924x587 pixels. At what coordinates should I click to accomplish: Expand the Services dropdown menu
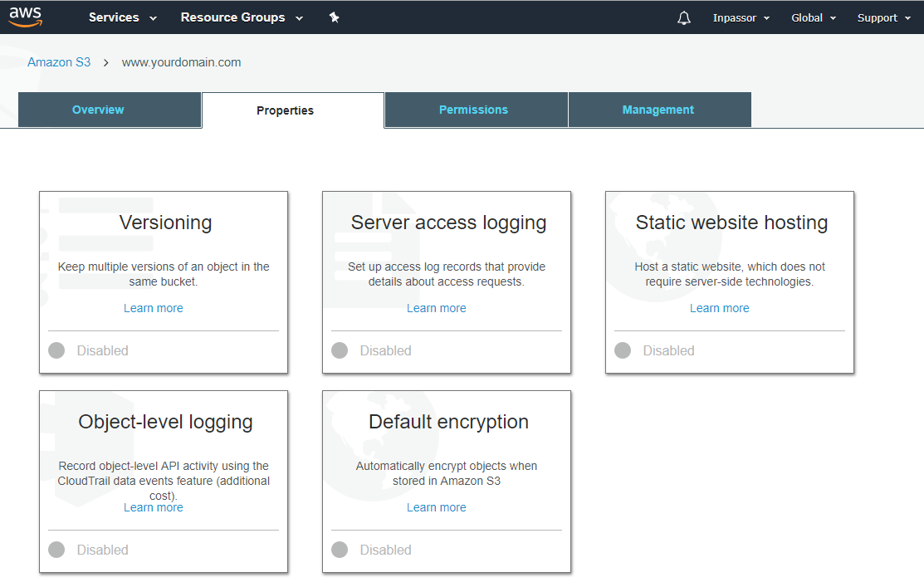pos(123,17)
